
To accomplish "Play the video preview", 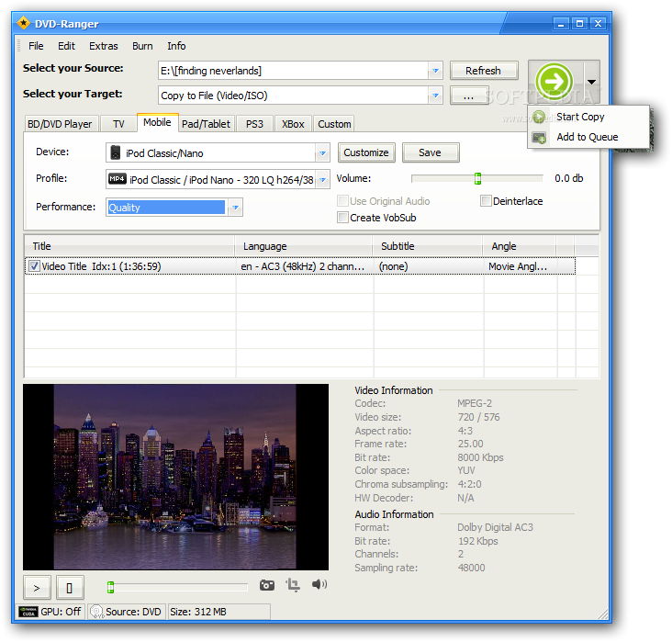I will 37,588.
